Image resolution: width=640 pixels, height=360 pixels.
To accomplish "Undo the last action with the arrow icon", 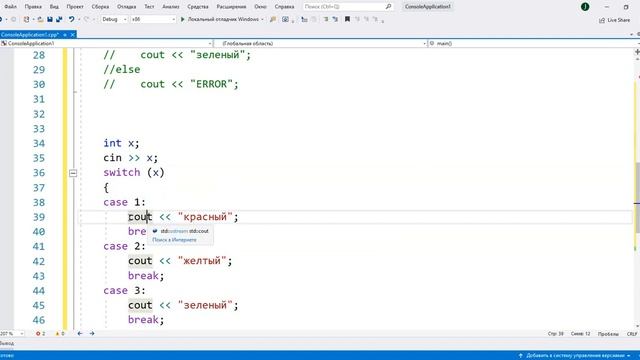I will (71, 19).
